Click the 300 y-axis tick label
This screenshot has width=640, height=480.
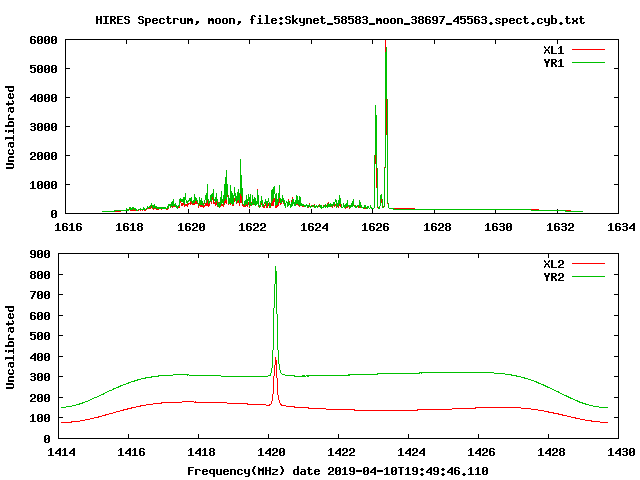tap(40, 377)
